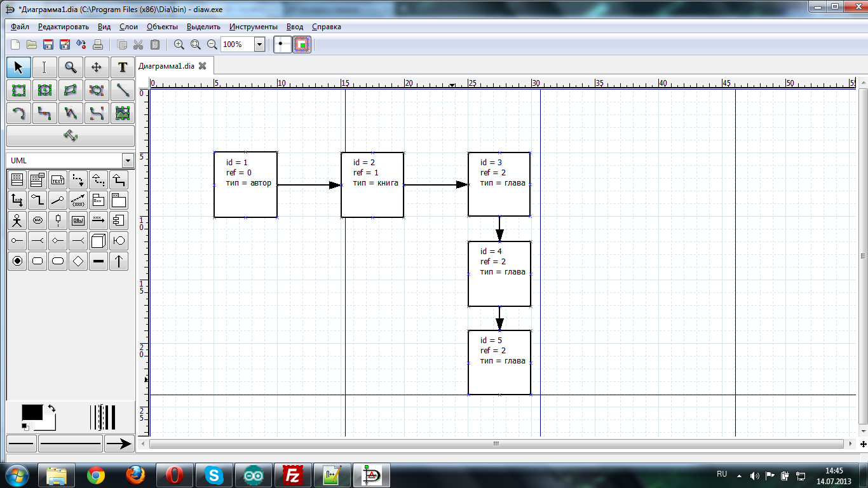Open the Инструменты menu
Image resolution: width=868 pixels, height=488 pixels.
tap(253, 27)
